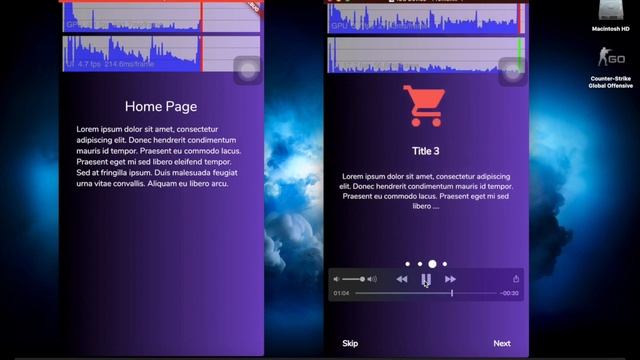Viewport: 640px width, 360px height.
Task: Tap the assistive touch button in left simulator
Action: tap(248, 70)
